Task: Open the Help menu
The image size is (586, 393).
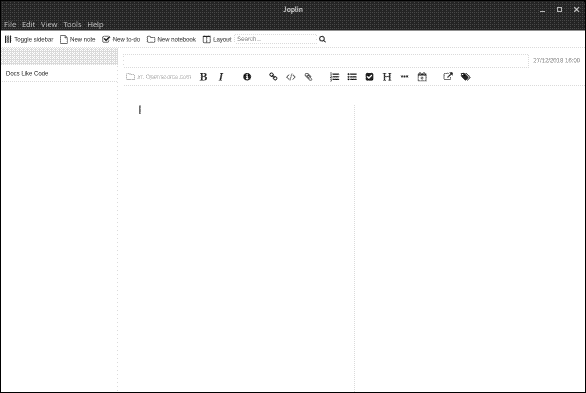Action: coord(95,24)
